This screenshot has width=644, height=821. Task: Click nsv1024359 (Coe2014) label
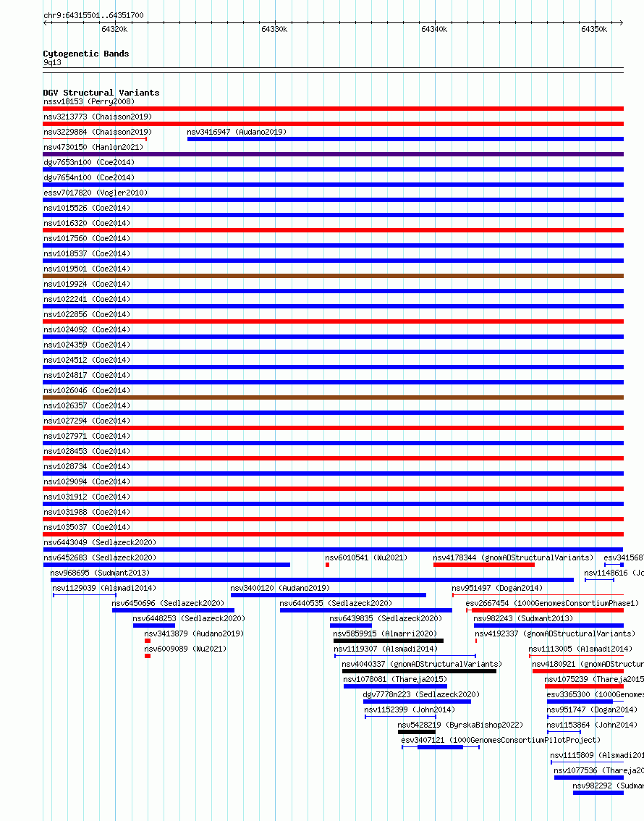point(87,345)
